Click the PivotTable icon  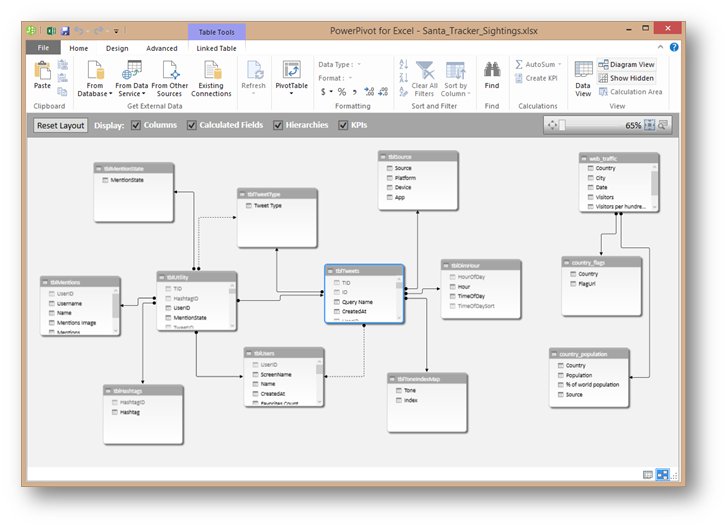pyautogui.click(x=292, y=70)
